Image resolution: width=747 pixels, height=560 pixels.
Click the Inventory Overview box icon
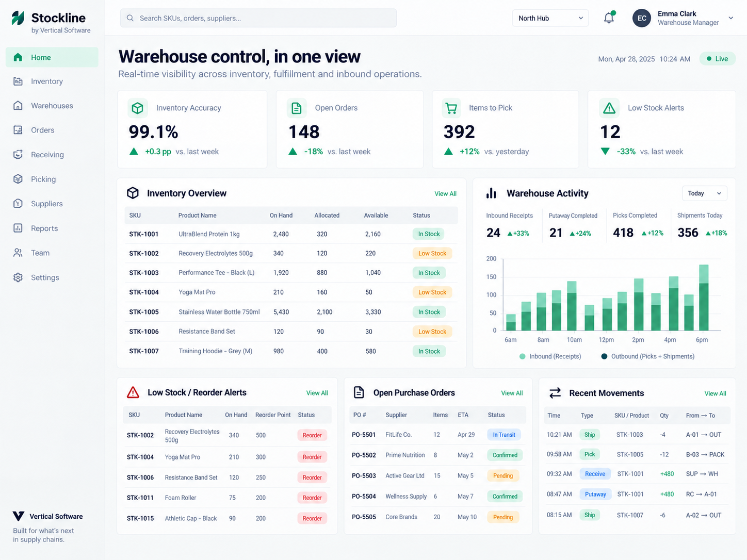point(133,193)
